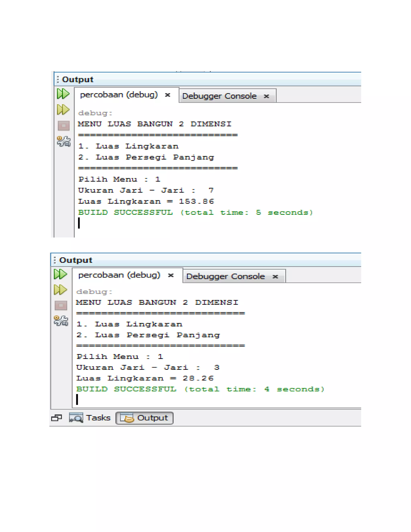Click '1. Luas Lingkaran' in upper panel
The image size is (411, 532).
(x=128, y=146)
